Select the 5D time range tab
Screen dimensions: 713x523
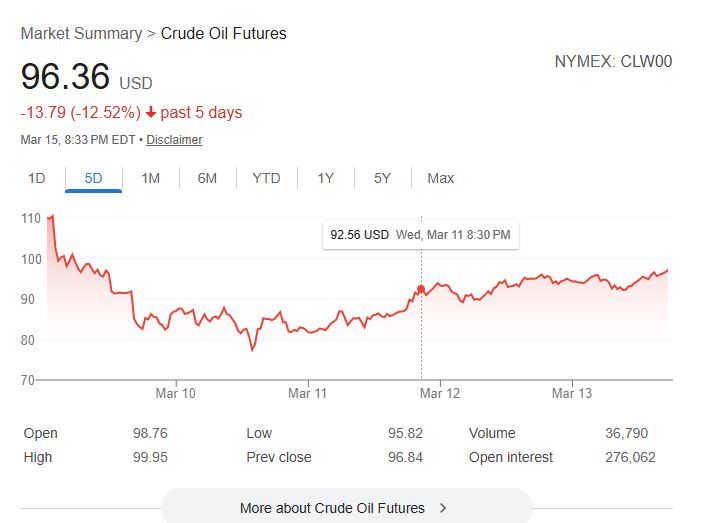pyautogui.click(x=94, y=178)
